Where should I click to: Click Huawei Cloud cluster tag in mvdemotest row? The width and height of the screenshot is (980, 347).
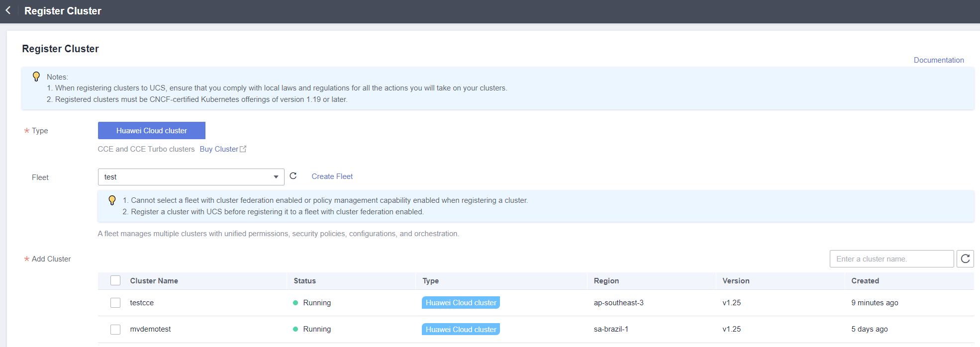[461, 329]
